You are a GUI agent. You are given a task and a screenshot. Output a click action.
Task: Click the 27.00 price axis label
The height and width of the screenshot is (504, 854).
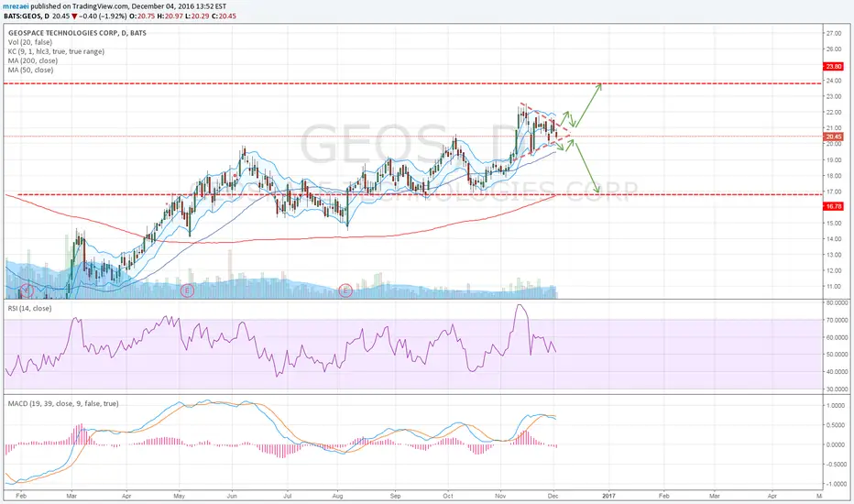tap(834, 33)
